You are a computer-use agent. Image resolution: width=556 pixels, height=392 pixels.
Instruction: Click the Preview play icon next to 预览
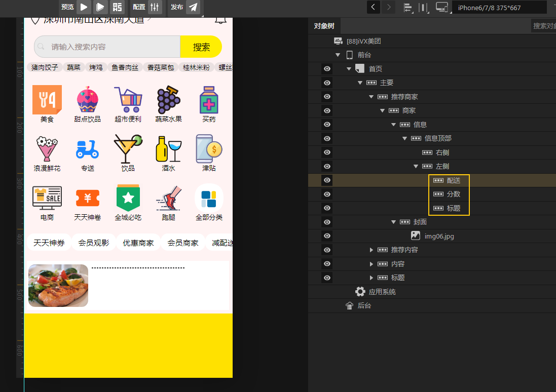(84, 7)
